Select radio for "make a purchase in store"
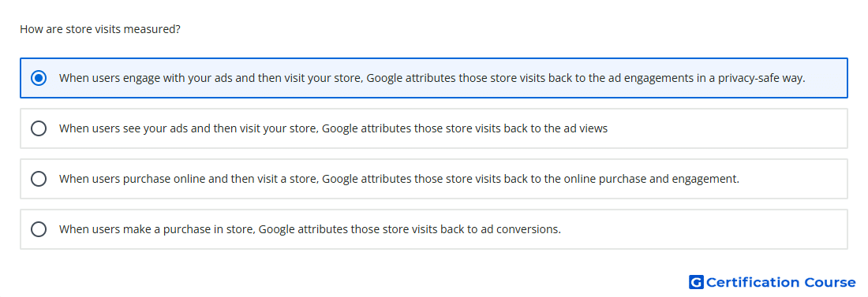Image resolution: width=868 pixels, height=297 pixels. [39, 229]
